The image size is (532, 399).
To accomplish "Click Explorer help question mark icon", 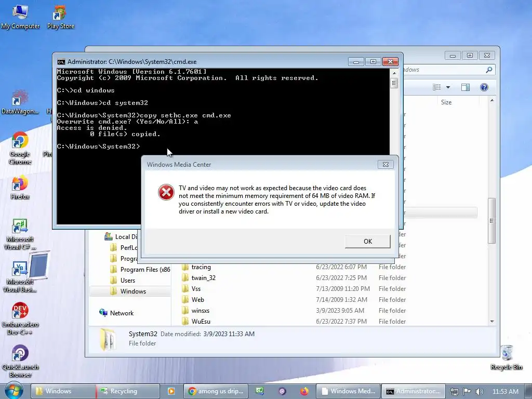I will tap(484, 87).
